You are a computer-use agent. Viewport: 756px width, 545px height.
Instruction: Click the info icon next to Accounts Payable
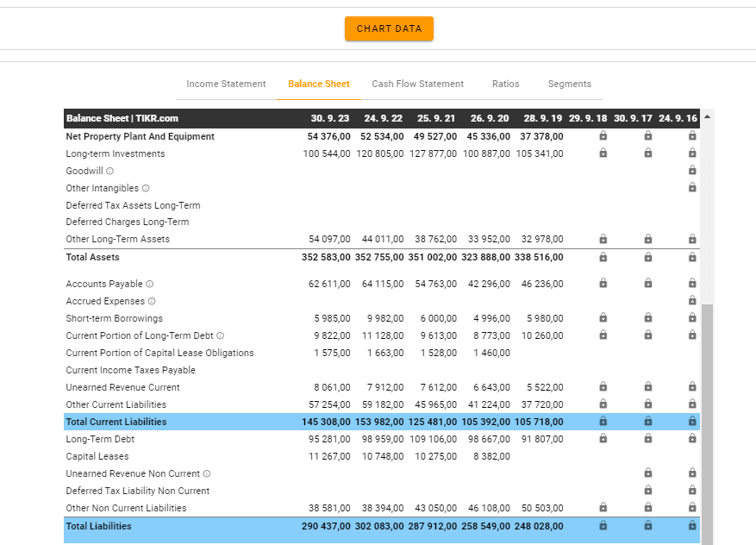(x=150, y=284)
